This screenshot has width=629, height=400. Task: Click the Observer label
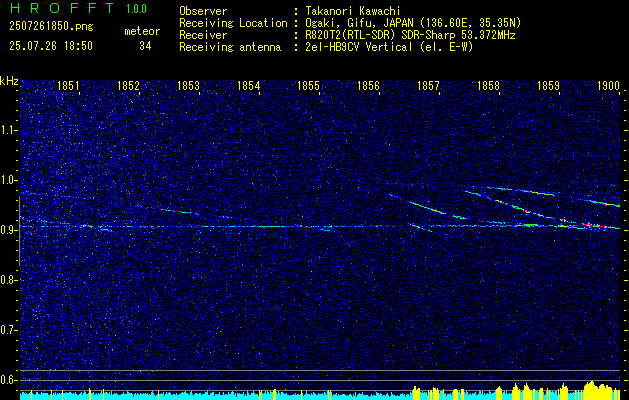[203, 11]
